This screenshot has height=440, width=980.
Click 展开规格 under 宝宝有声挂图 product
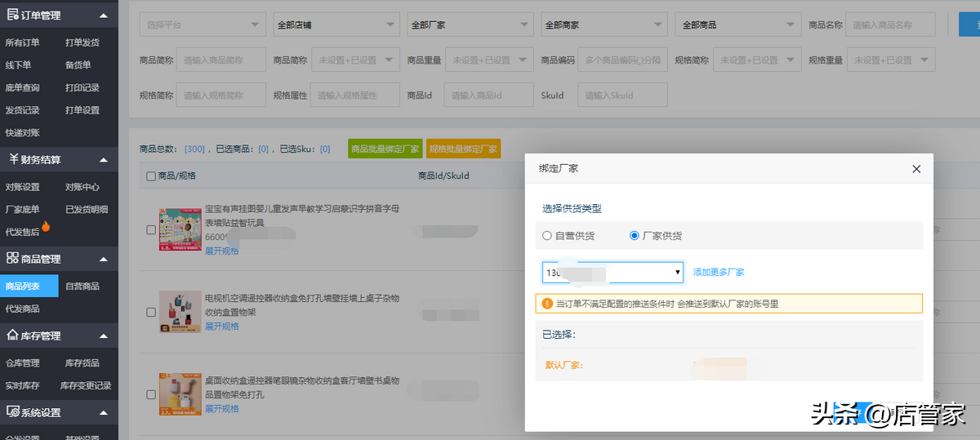[222, 251]
